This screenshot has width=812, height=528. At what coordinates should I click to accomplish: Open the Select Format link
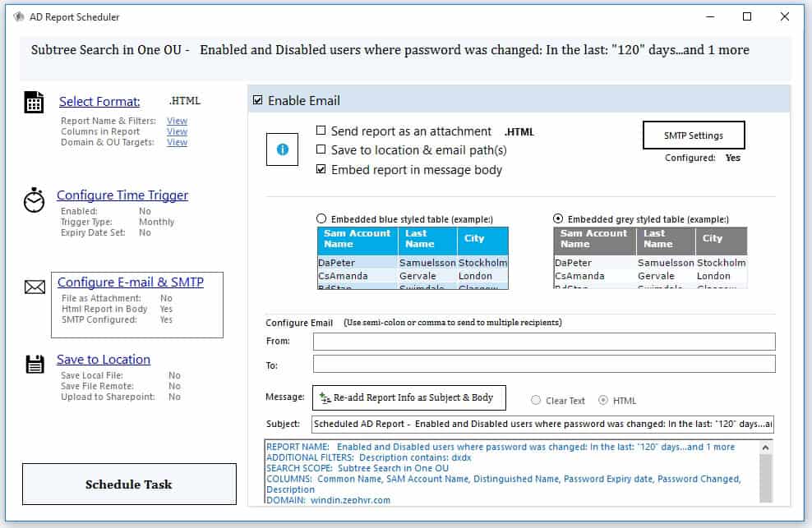tap(99, 102)
